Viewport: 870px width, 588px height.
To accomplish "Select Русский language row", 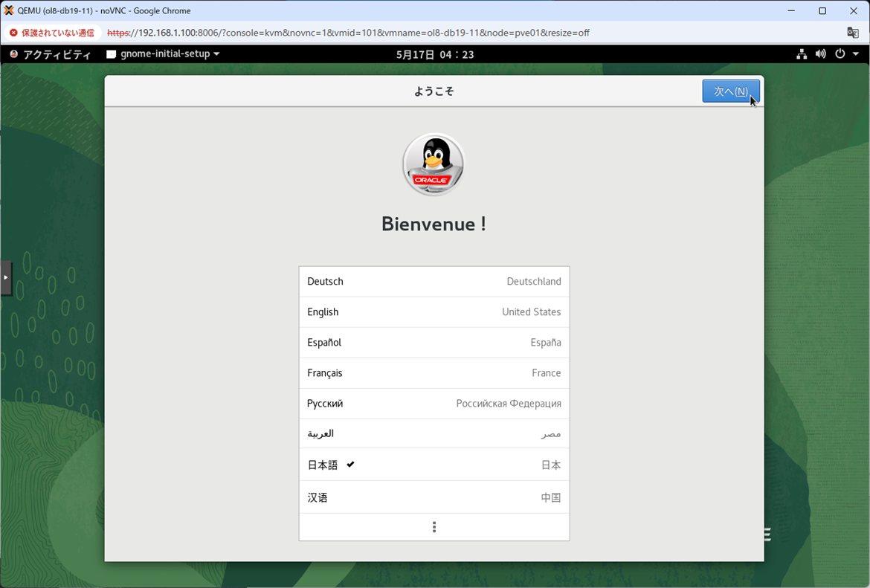I will click(434, 404).
